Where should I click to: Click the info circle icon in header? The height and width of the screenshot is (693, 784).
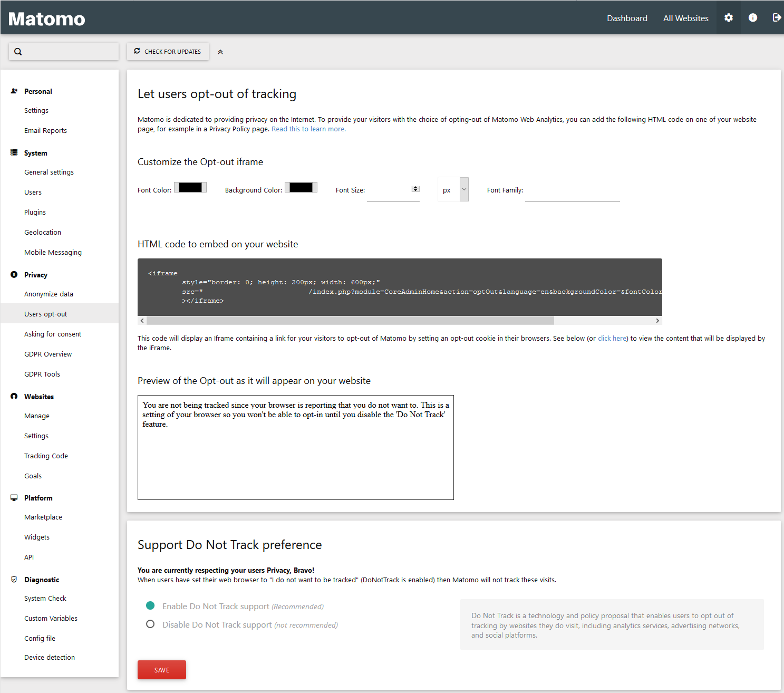pos(752,18)
